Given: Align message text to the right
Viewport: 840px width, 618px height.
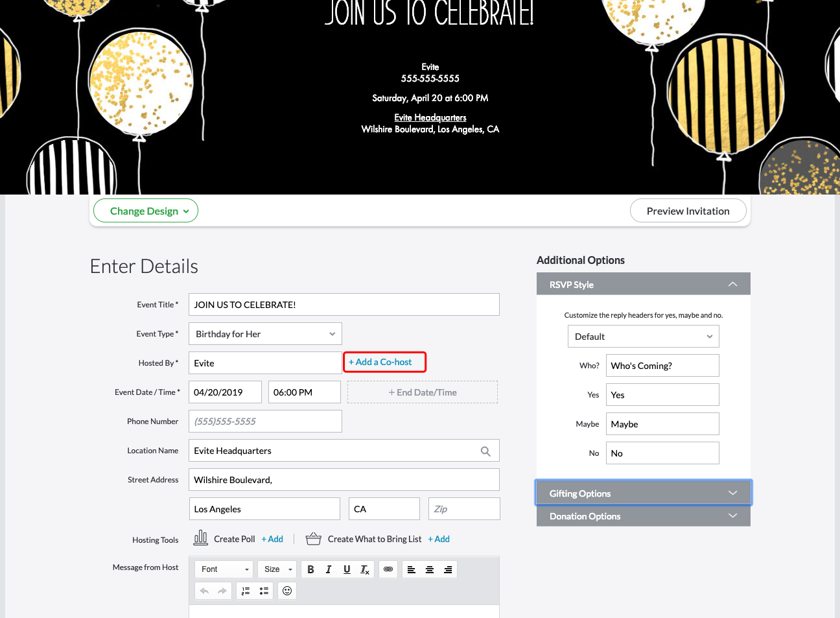Looking at the screenshot, I should 448,569.
